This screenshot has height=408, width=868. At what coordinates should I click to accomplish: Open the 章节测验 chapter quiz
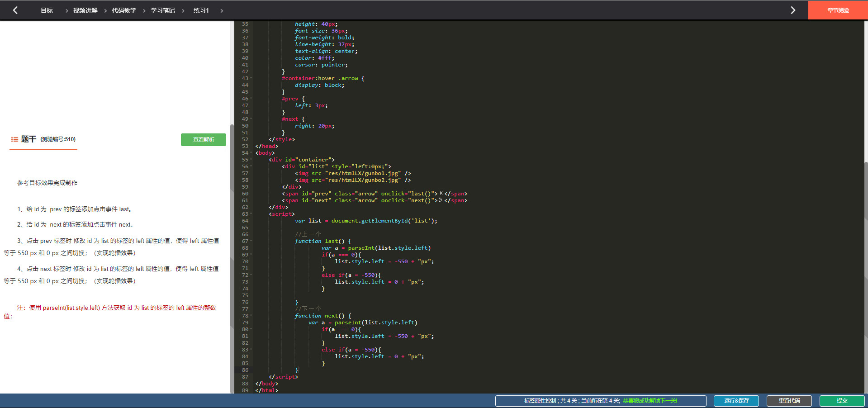pyautogui.click(x=838, y=10)
